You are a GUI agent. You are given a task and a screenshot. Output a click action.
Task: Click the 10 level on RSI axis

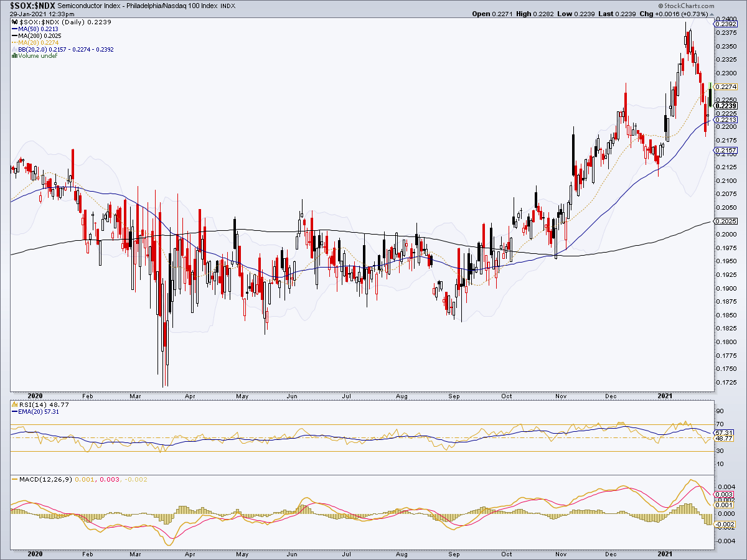pyautogui.click(x=720, y=465)
